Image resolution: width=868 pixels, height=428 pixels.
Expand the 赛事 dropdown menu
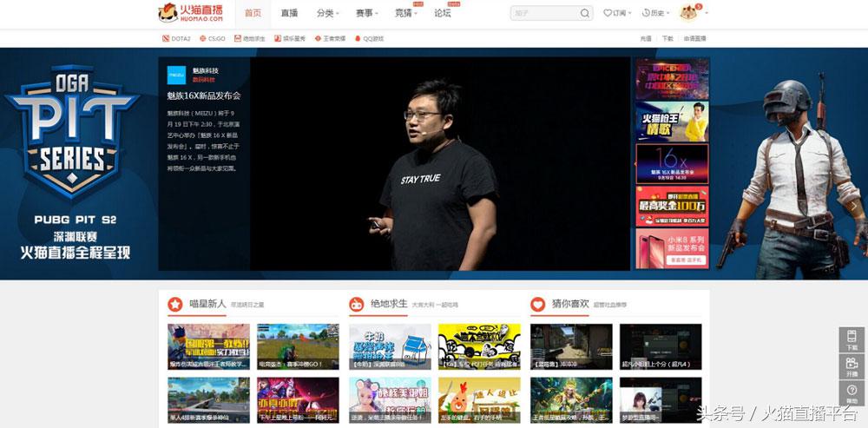(x=367, y=13)
